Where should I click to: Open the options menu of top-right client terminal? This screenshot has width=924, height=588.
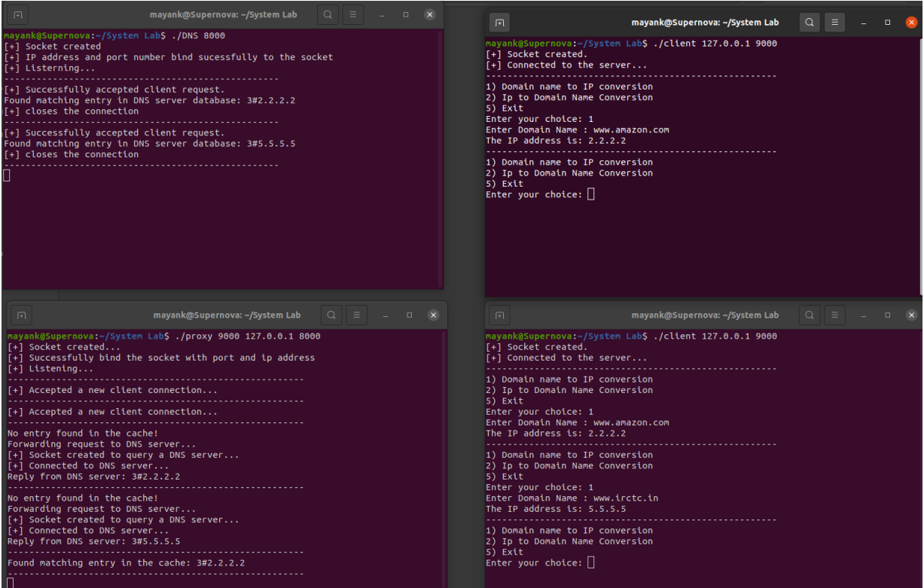(x=834, y=22)
